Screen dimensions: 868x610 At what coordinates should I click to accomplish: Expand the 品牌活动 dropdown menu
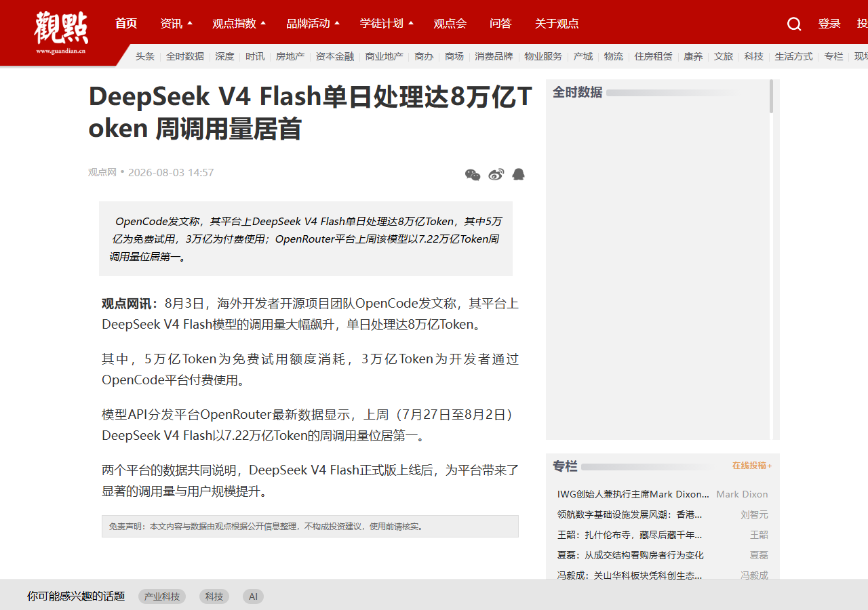coord(313,24)
